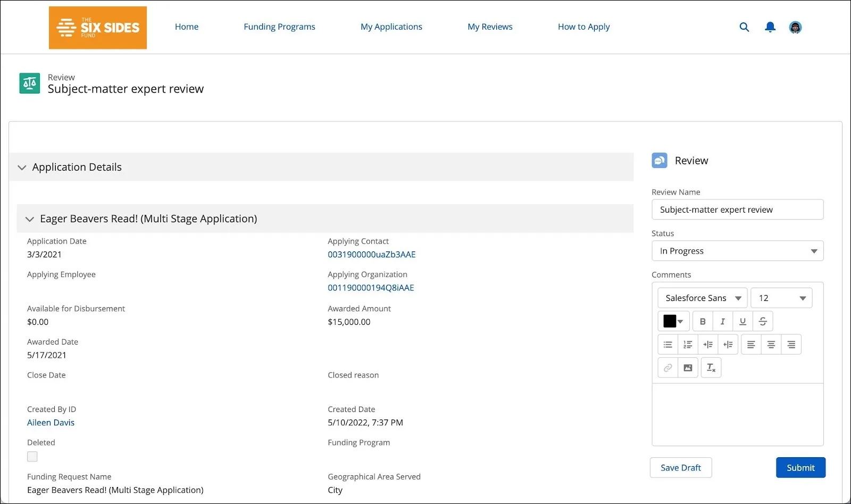Insert a bulleted list in Comments

(x=668, y=345)
